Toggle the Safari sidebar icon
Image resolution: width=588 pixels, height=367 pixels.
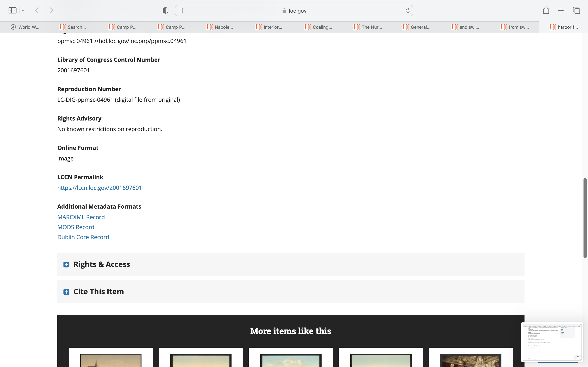point(12,10)
